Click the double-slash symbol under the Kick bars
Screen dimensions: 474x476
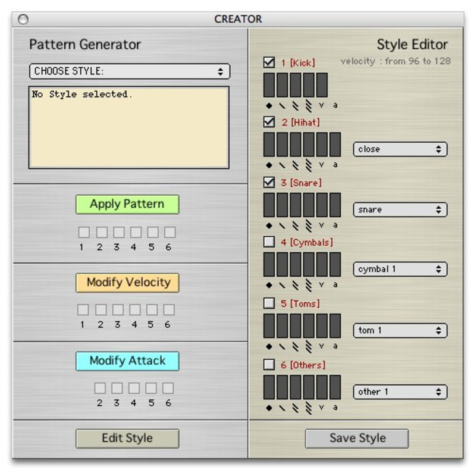point(295,106)
